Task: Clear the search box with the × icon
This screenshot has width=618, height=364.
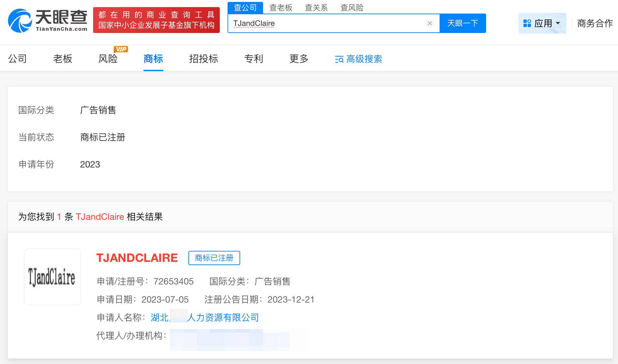Action: coord(430,23)
